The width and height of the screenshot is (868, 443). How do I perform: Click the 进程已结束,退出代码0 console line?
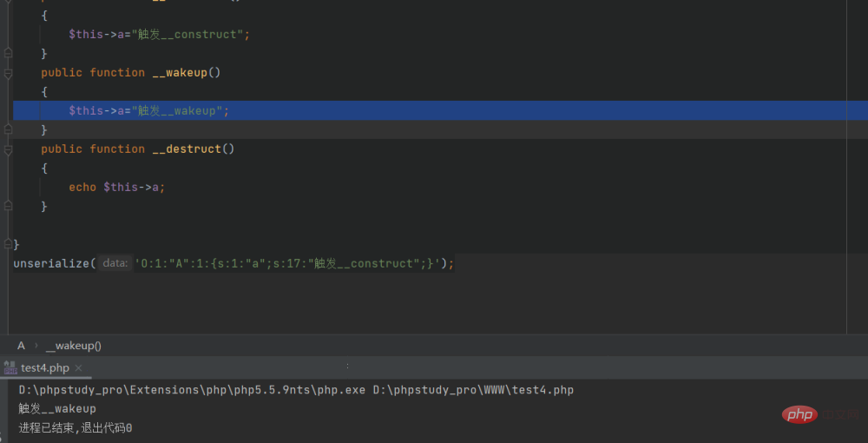coord(76,428)
